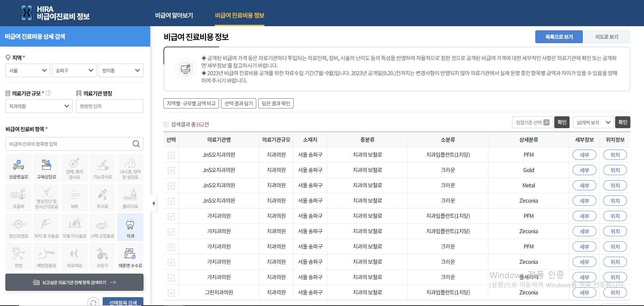Screen dimensions: 644x306
Task: Click the 치과 (dental) tooth icon
Action: coord(130,226)
